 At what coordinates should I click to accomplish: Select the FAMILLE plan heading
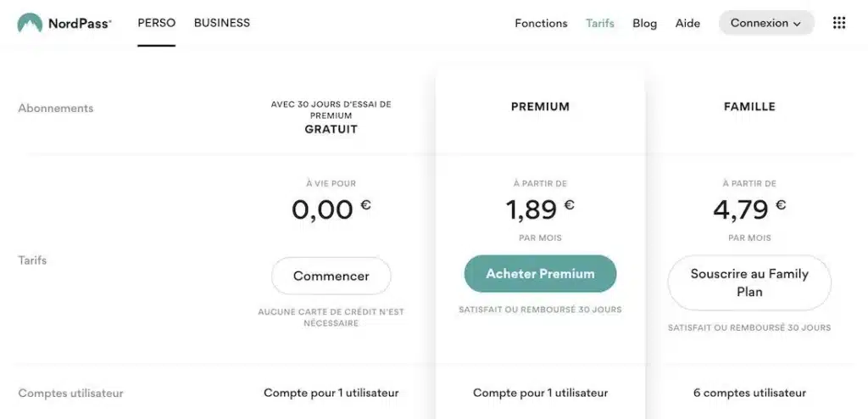click(x=749, y=106)
